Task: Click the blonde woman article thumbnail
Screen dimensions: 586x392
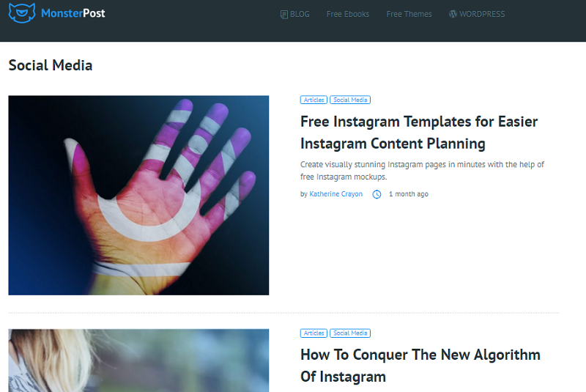Action: coord(138,360)
